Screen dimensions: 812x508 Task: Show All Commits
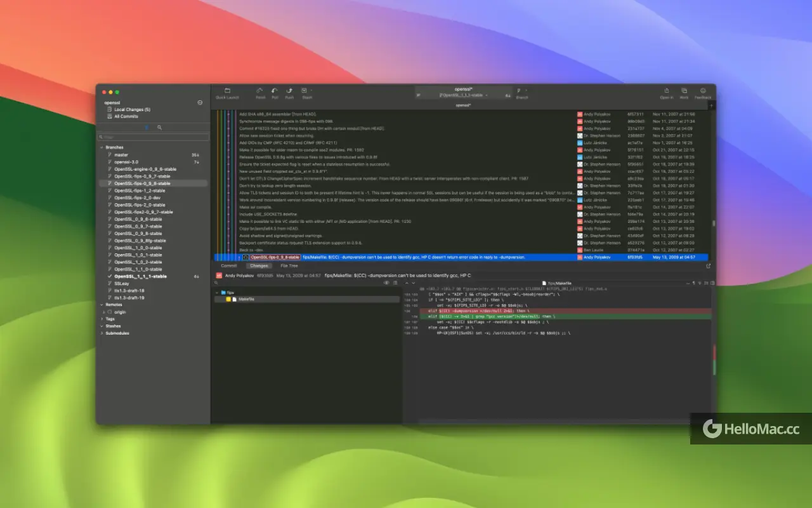(126, 116)
